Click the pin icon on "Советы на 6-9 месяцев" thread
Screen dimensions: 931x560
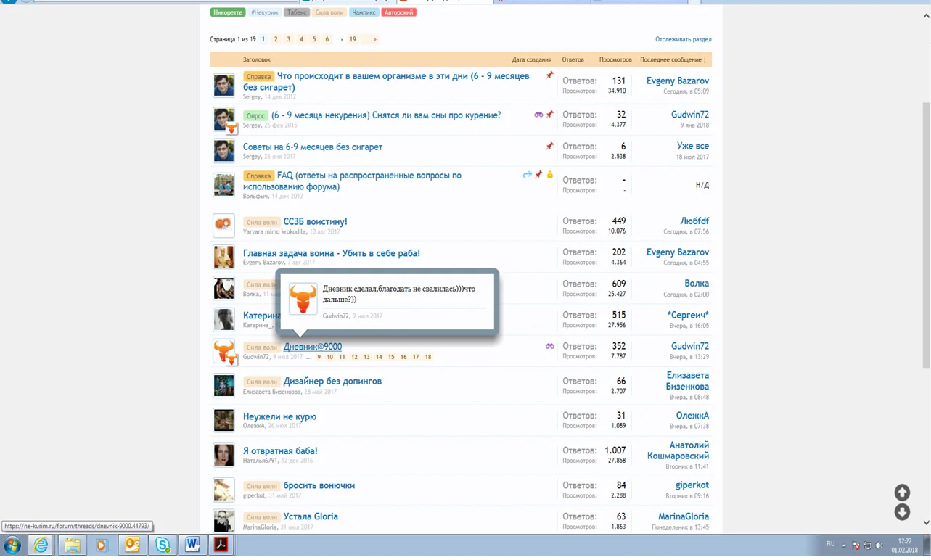(549, 144)
